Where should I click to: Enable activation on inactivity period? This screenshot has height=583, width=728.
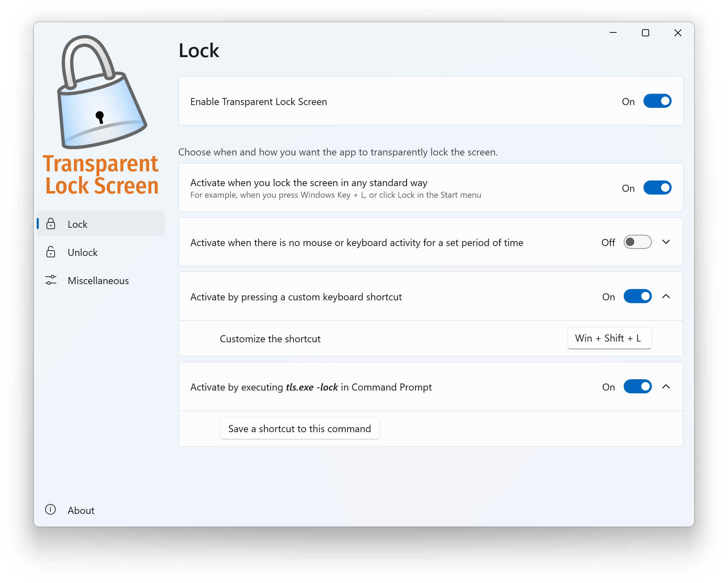click(x=637, y=242)
